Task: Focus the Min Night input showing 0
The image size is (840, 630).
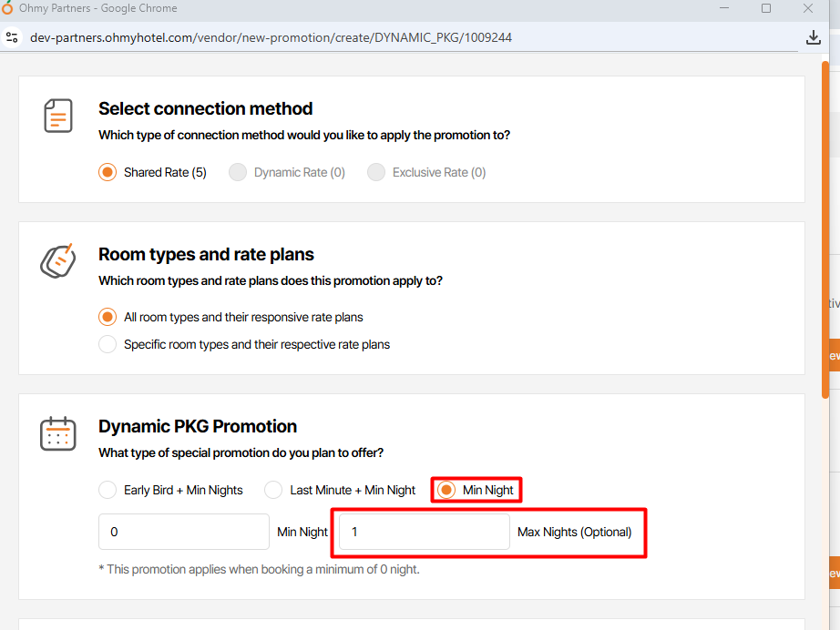Action: click(x=183, y=532)
